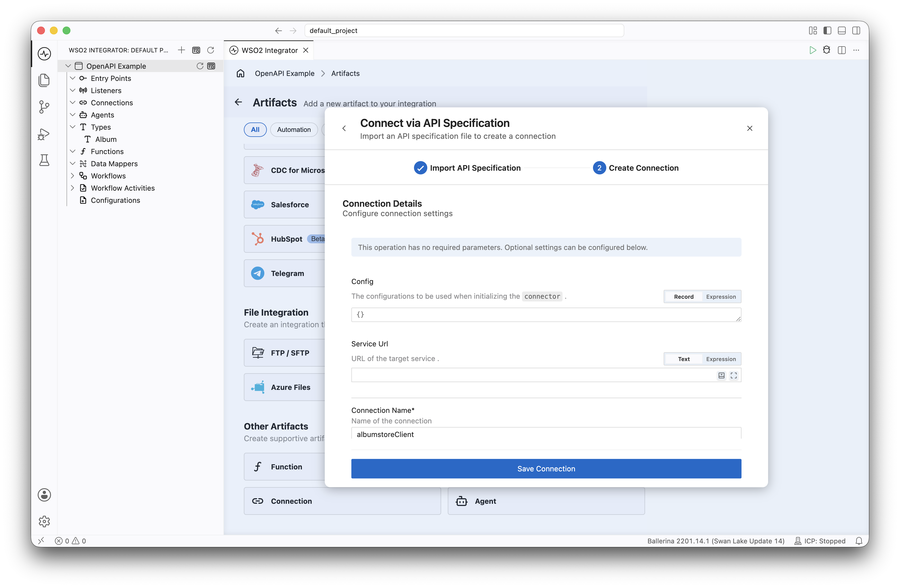
Task: Click split editor icon
Action: 842,50
